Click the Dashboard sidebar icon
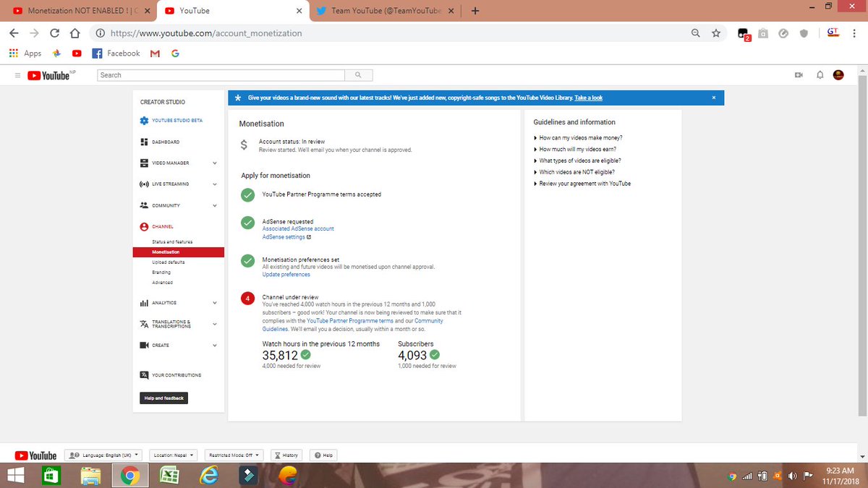This screenshot has width=868, height=488. point(144,142)
